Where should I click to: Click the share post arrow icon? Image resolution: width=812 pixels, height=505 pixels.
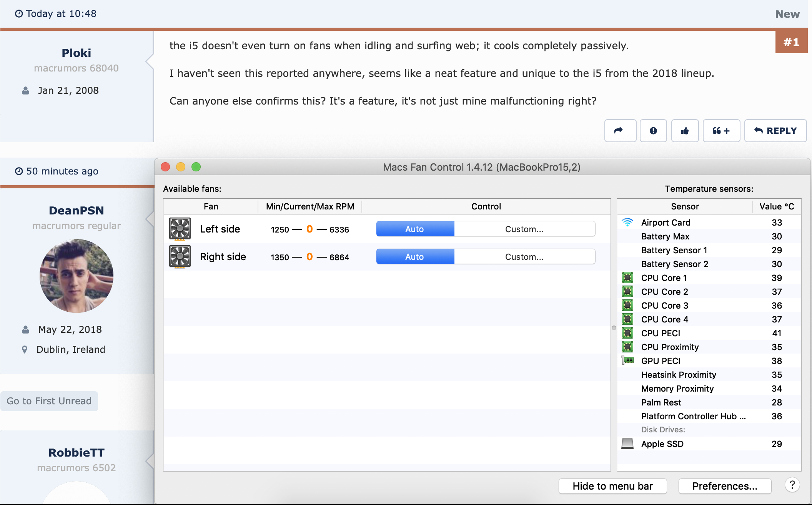coord(620,131)
